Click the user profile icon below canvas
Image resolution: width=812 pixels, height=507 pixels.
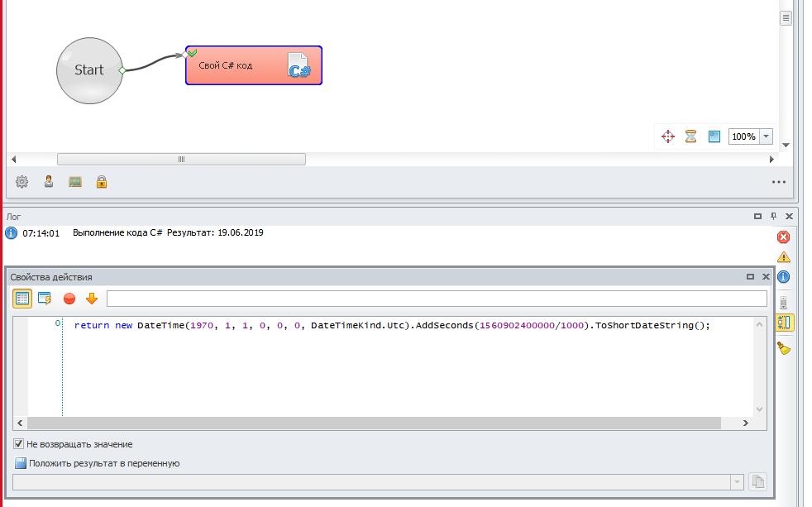click(49, 182)
